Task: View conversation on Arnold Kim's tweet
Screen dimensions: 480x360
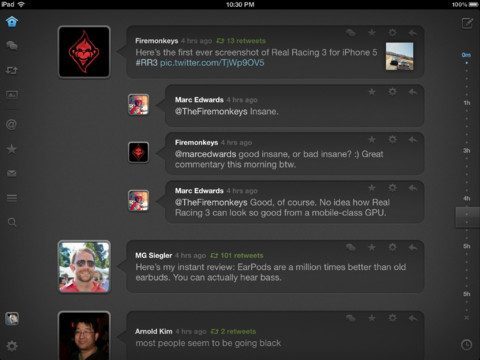Action: (351, 318)
